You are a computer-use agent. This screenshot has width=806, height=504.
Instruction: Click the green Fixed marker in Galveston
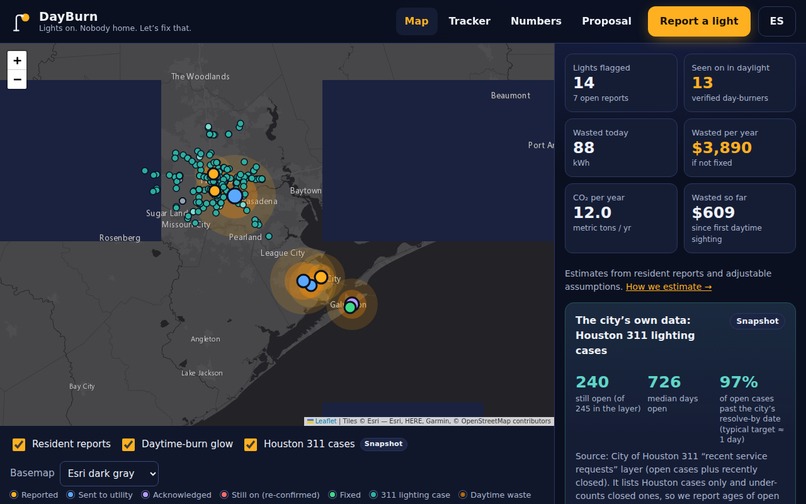pyautogui.click(x=350, y=308)
